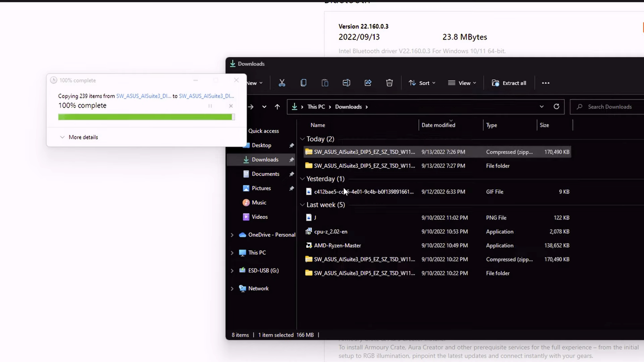This screenshot has width=644, height=362.
Task: Collapse the Last week (5) group
Action: [x=302, y=204]
